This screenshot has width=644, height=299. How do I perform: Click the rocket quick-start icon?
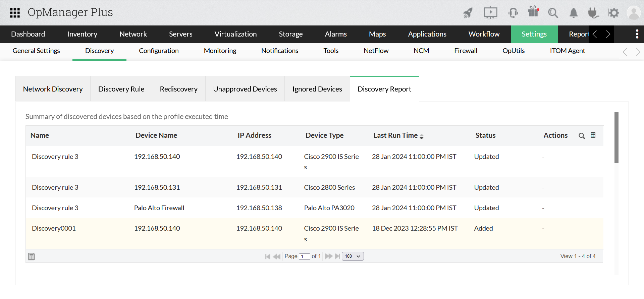[468, 13]
